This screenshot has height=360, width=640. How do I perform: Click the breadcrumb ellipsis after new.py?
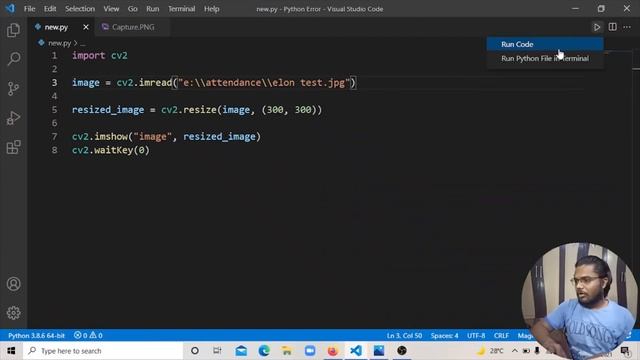(83, 43)
